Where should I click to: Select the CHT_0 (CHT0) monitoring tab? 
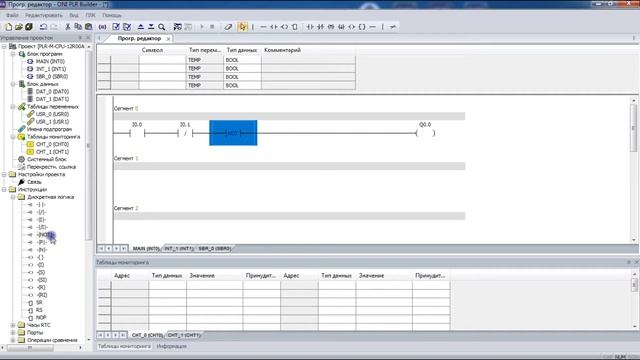click(147, 335)
